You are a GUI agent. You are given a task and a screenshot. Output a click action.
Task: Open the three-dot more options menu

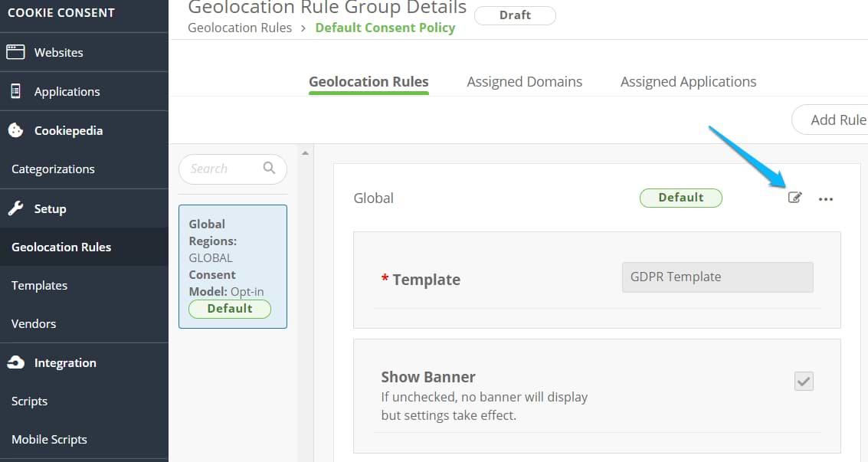point(825,198)
